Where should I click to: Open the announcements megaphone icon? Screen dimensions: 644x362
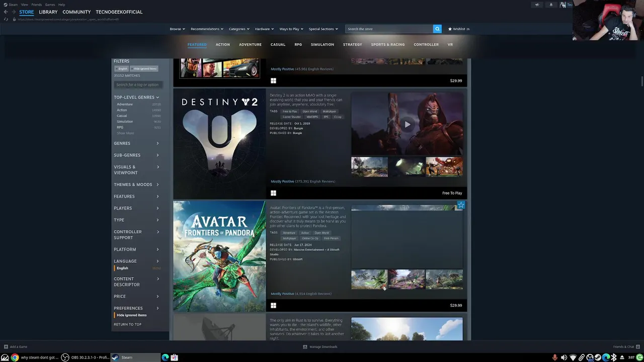click(537, 5)
